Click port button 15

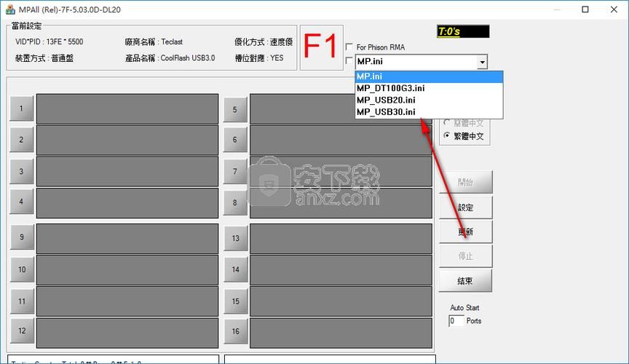point(235,301)
